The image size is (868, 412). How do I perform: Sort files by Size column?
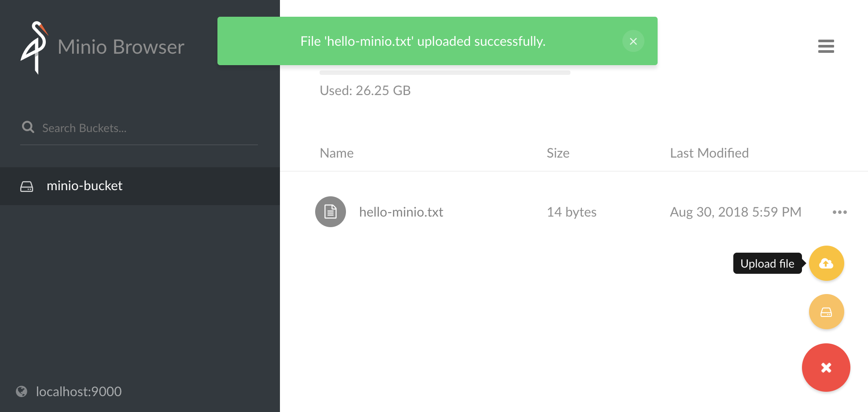tap(558, 153)
